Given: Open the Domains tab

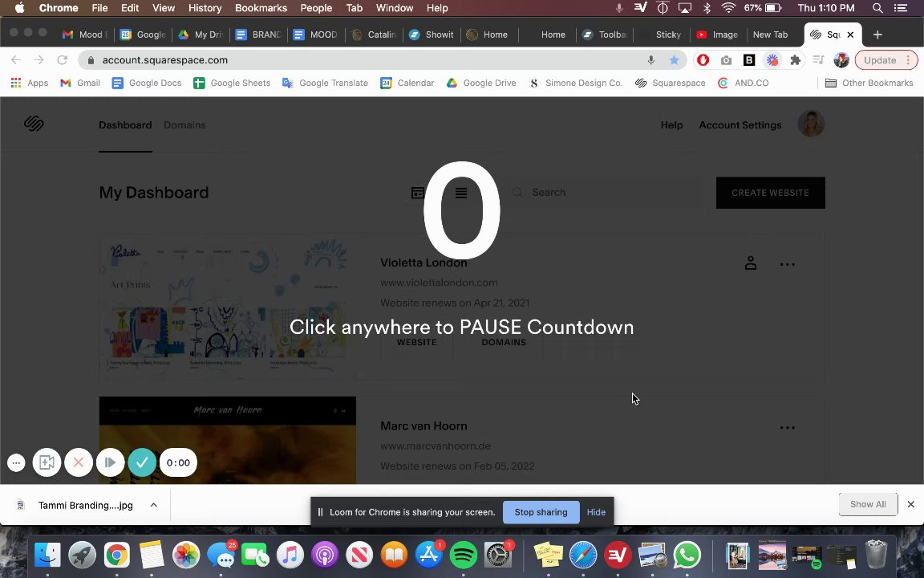Looking at the screenshot, I should tap(184, 125).
